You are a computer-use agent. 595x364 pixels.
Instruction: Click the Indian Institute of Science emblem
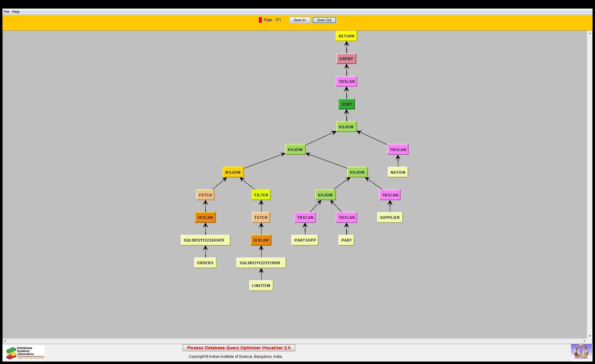pos(581,352)
